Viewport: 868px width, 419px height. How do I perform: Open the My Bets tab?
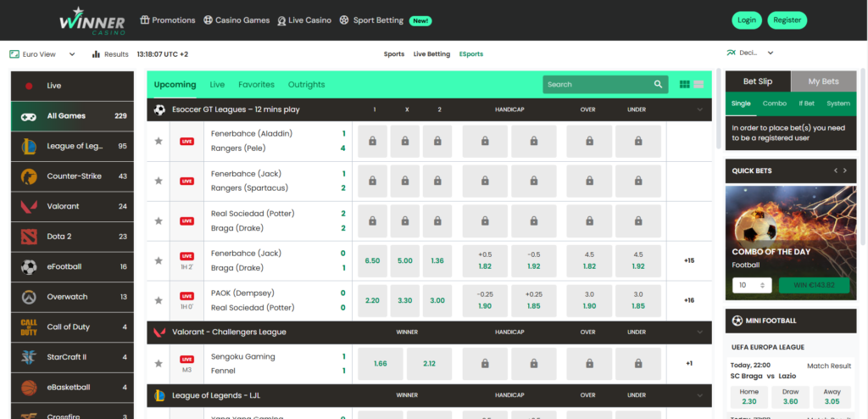(823, 81)
